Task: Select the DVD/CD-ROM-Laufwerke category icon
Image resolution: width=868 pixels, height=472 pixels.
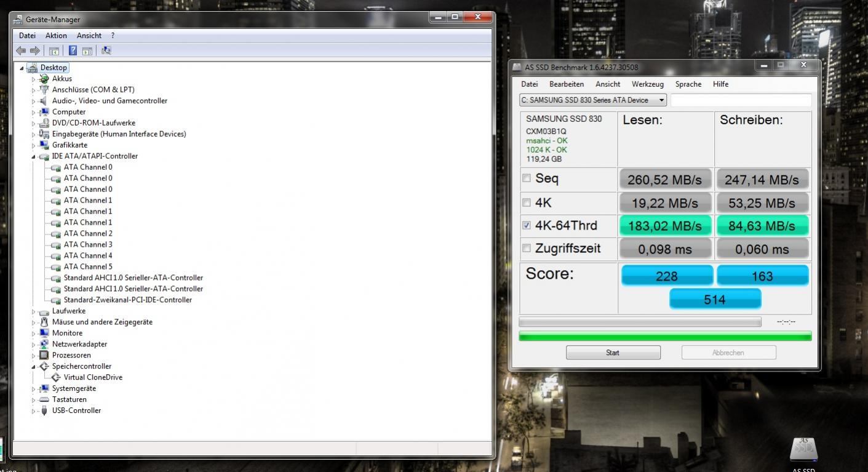Action: [x=44, y=123]
